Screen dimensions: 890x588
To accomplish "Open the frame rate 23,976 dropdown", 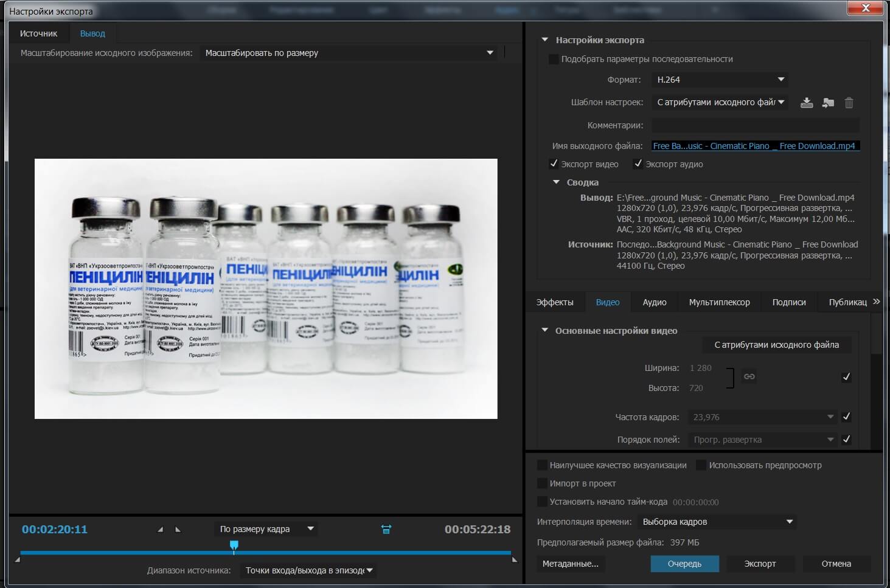I will (763, 417).
